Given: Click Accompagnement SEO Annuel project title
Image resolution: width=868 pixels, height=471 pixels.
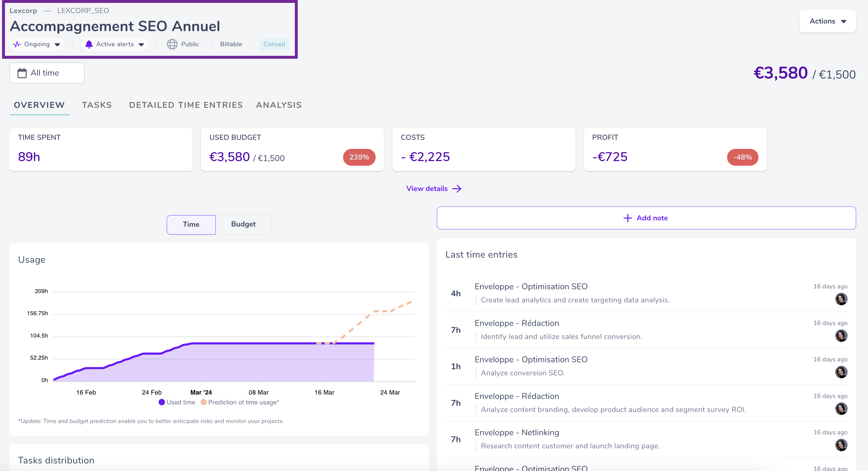Looking at the screenshot, I should point(115,26).
